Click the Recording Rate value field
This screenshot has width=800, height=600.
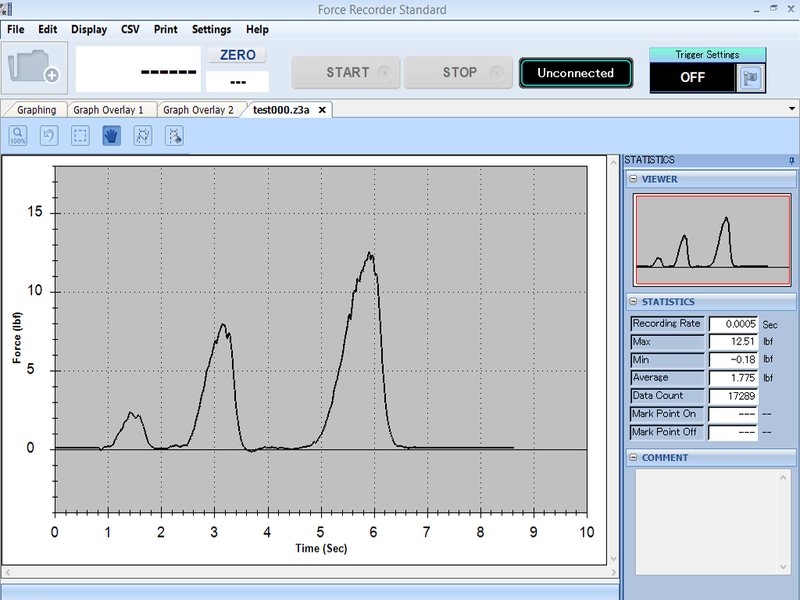[733, 324]
